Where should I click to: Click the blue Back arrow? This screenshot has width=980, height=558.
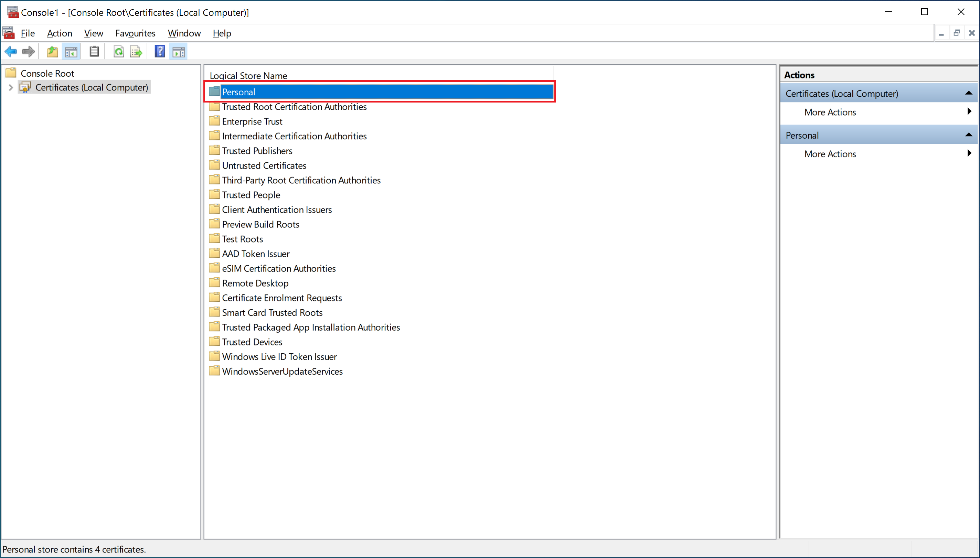[11, 51]
